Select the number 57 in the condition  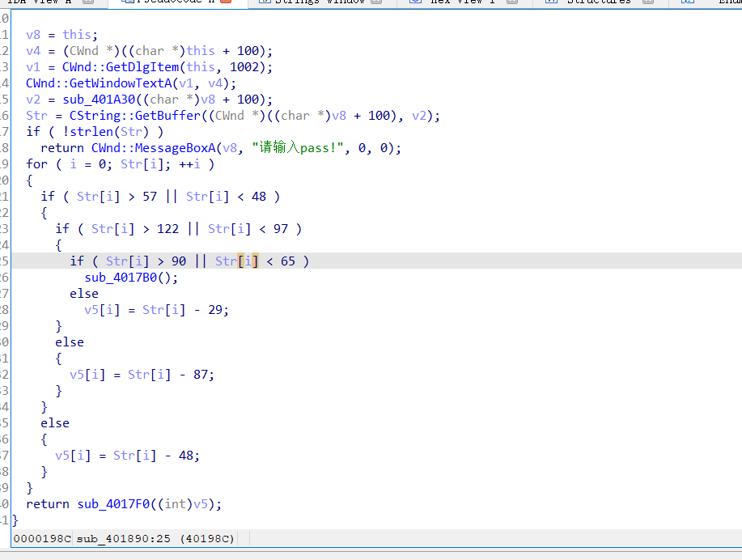[x=150, y=197]
